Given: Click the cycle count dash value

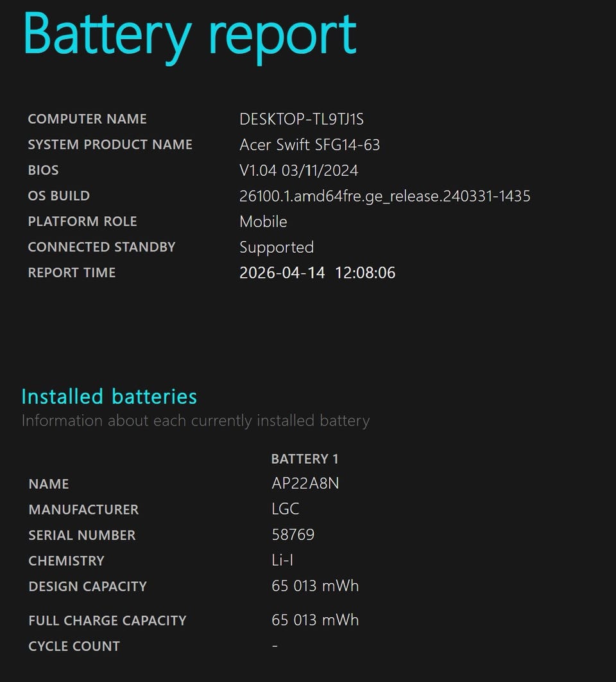Looking at the screenshot, I should [275, 646].
